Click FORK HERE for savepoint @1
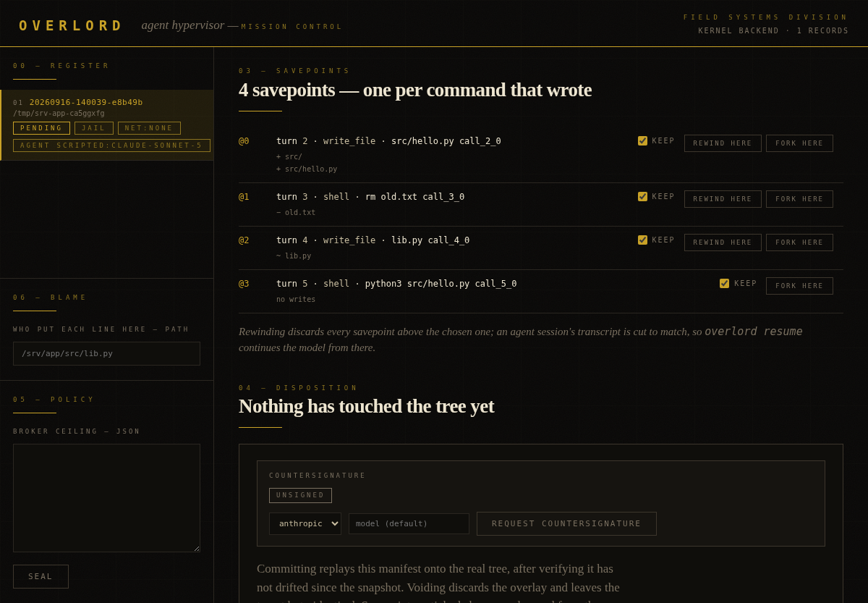 799,199
